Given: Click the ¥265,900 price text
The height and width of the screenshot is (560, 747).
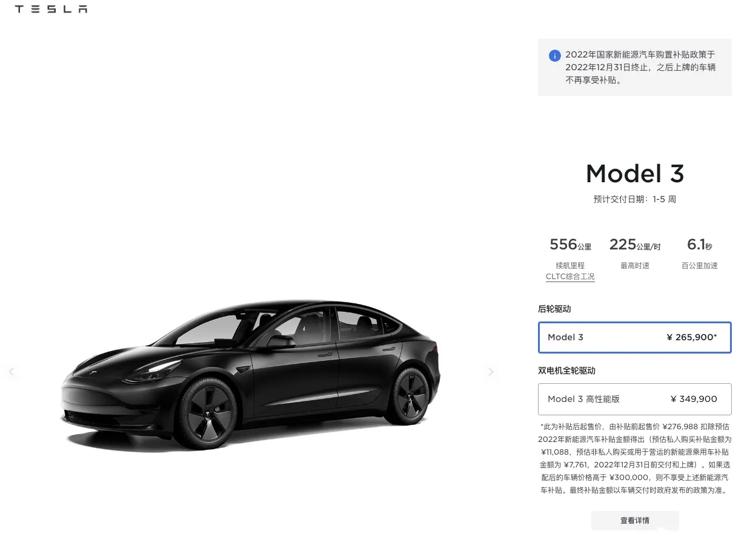Looking at the screenshot, I should [x=691, y=337].
